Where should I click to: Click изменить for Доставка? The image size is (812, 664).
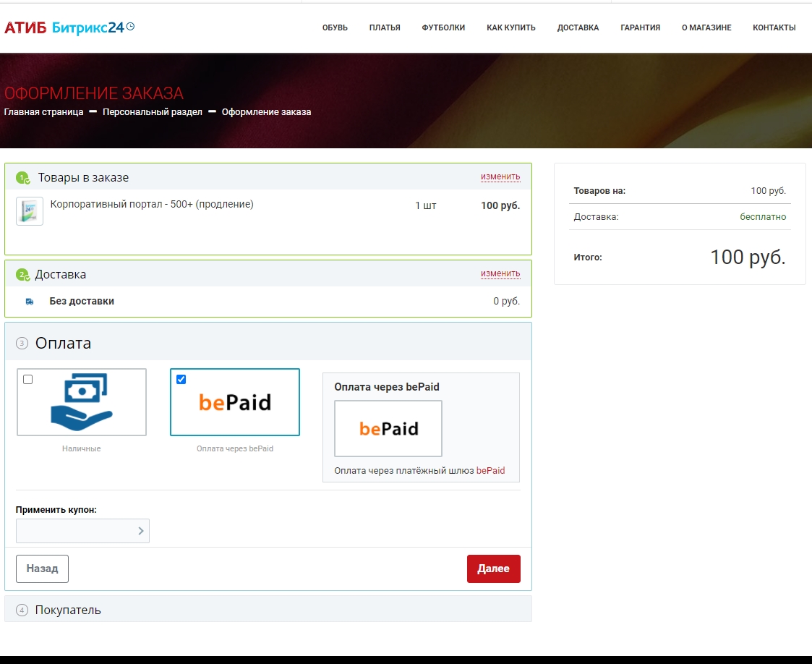[x=500, y=273]
